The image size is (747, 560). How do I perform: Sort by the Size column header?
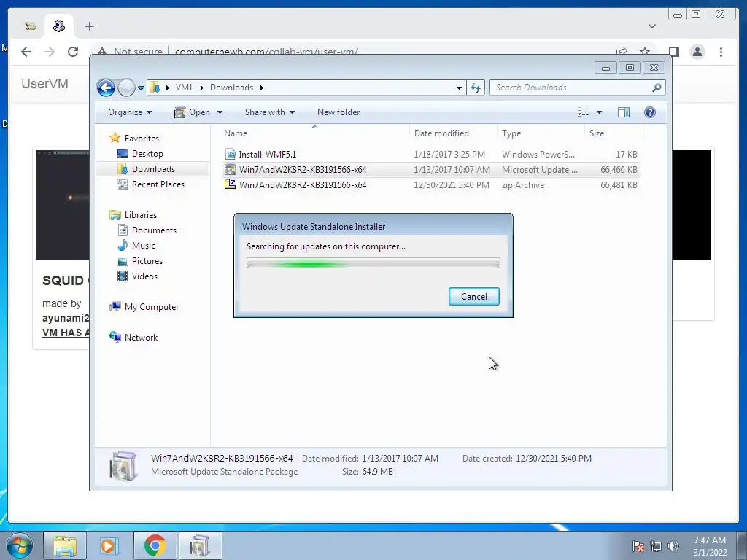click(x=614, y=133)
